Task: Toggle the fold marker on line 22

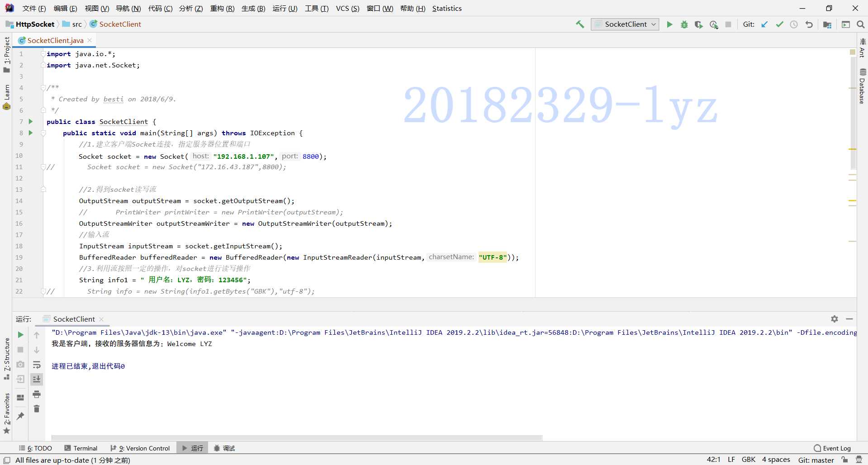Action: [43, 291]
